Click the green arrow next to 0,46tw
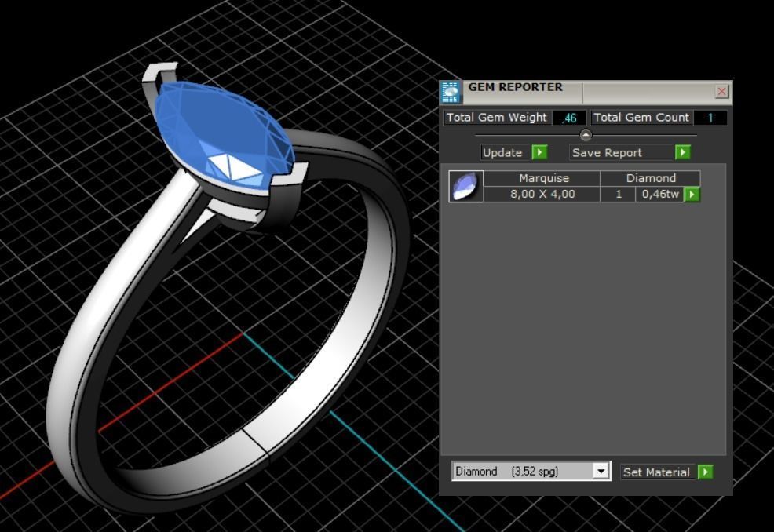Viewport: 774px width, 532px height. pos(692,195)
